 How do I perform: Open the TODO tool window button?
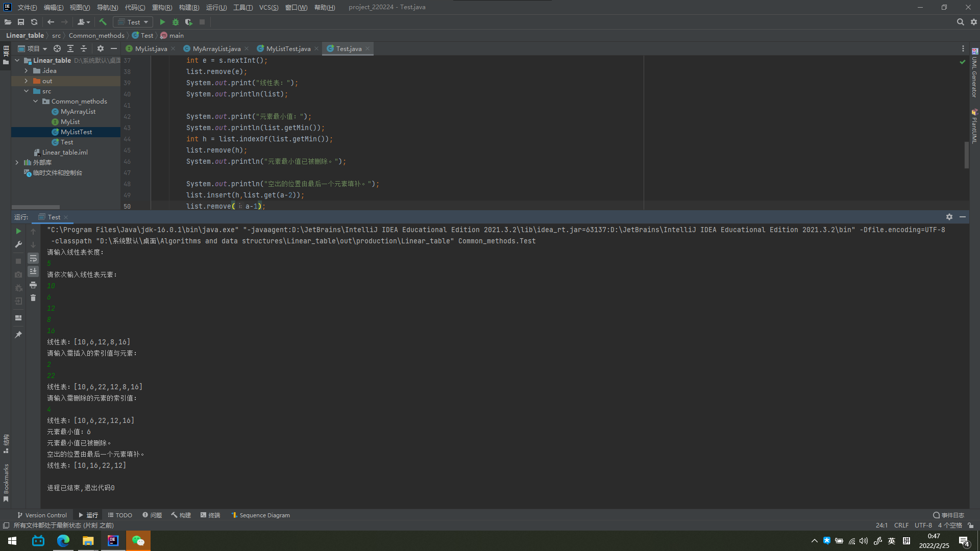point(120,515)
